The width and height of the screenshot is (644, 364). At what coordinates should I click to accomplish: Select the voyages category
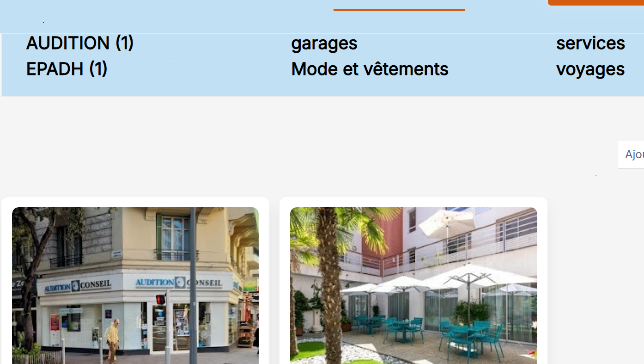click(x=590, y=69)
